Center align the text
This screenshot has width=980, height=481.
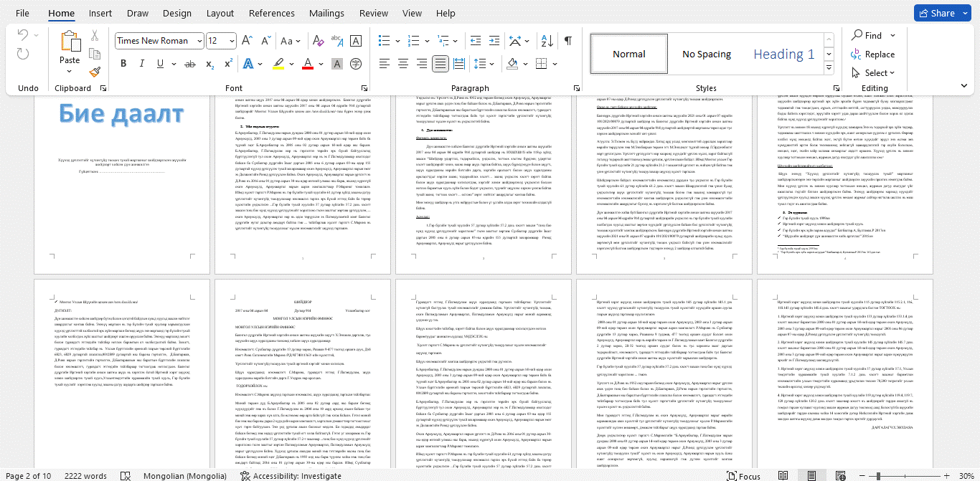coord(402,64)
